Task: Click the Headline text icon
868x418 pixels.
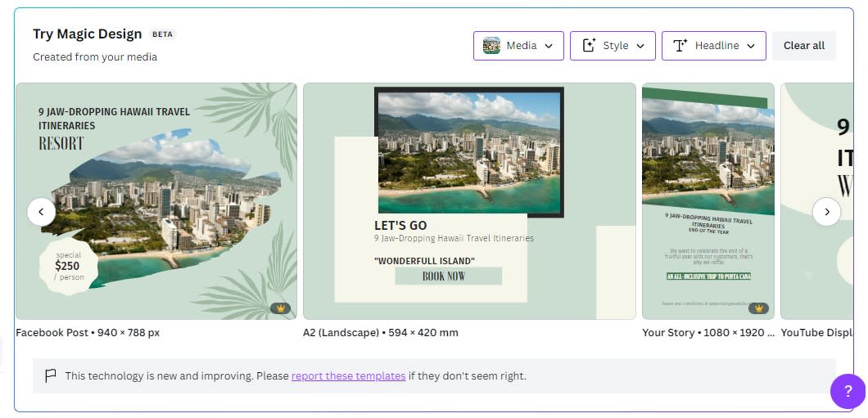Action: point(680,45)
